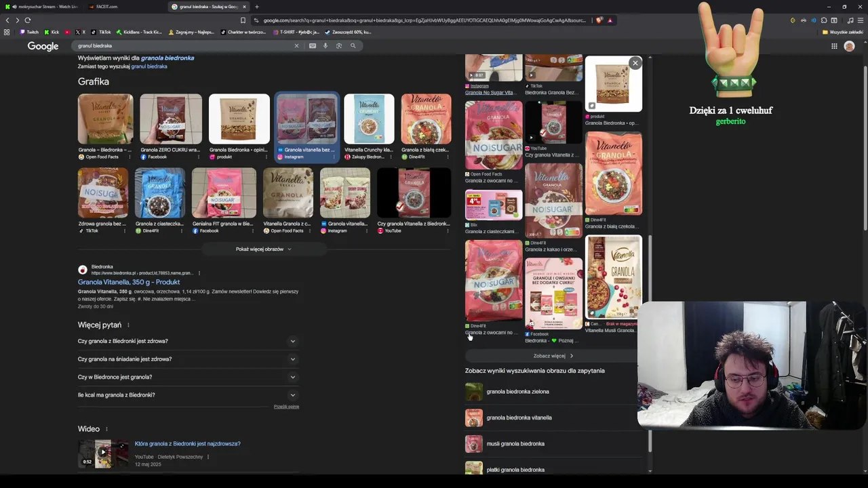Open 'Vitanella Crunchy' blue bag thumbnail
868x488 pixels.
click(369, 119)
